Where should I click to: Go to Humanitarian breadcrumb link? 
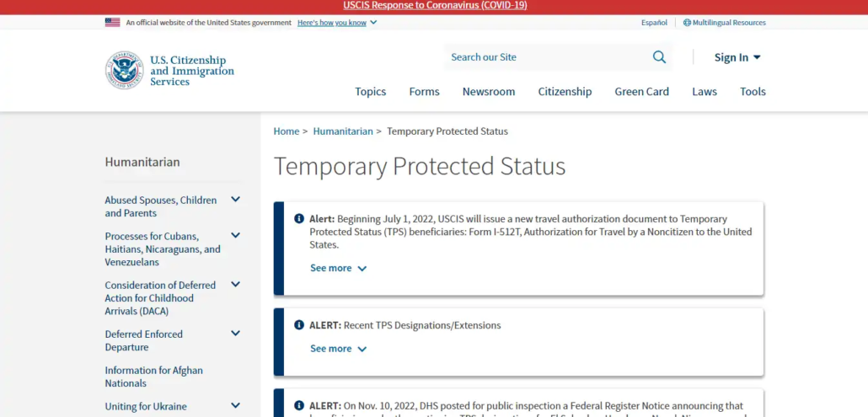343,131
